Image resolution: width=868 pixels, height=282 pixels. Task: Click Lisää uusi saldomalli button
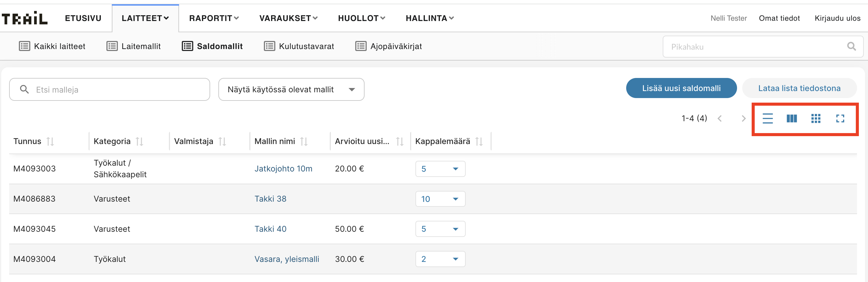pos(681,88)
